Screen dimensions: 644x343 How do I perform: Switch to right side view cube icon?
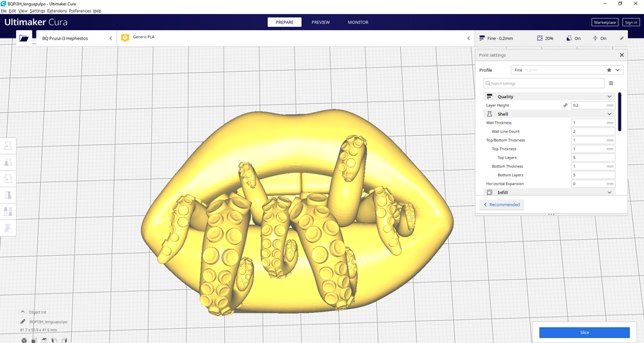tap(64, 340)
